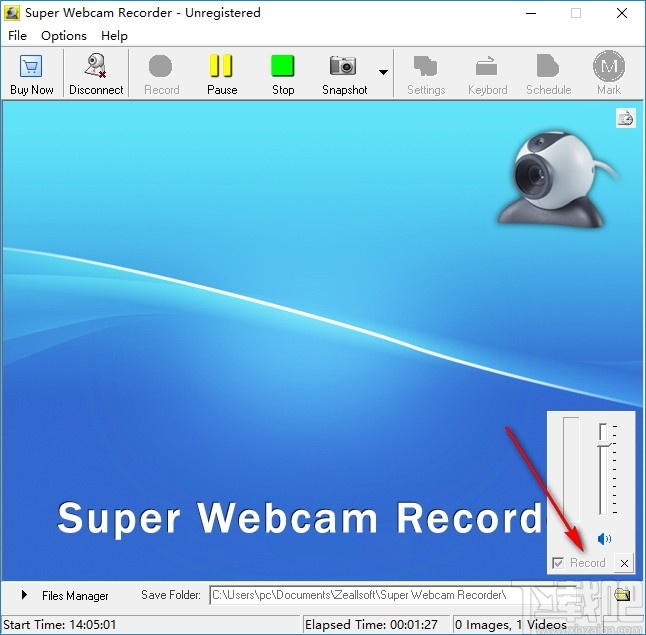Open the Schedule toolbar item
The image size is (646, 635).
pyautogui.click(x=548, y=74)
